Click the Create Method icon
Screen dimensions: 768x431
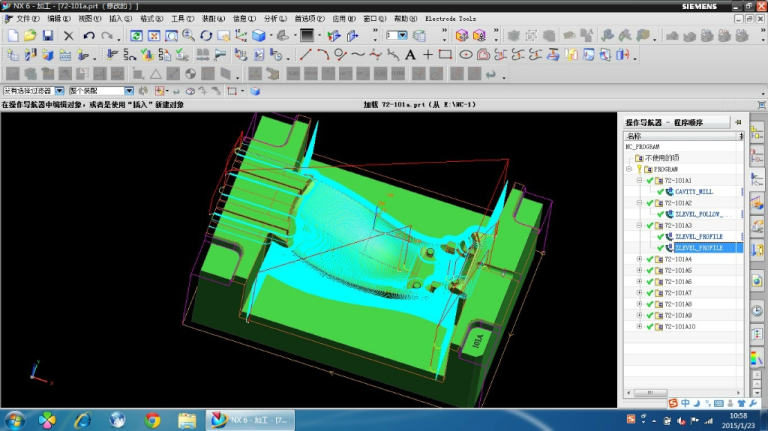tap(65, 55)
